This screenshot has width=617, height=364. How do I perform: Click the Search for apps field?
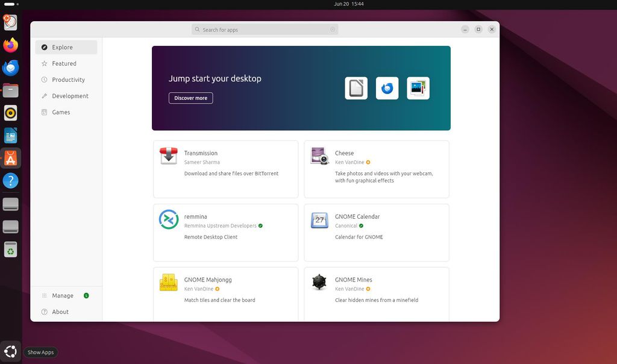[264, 29]
